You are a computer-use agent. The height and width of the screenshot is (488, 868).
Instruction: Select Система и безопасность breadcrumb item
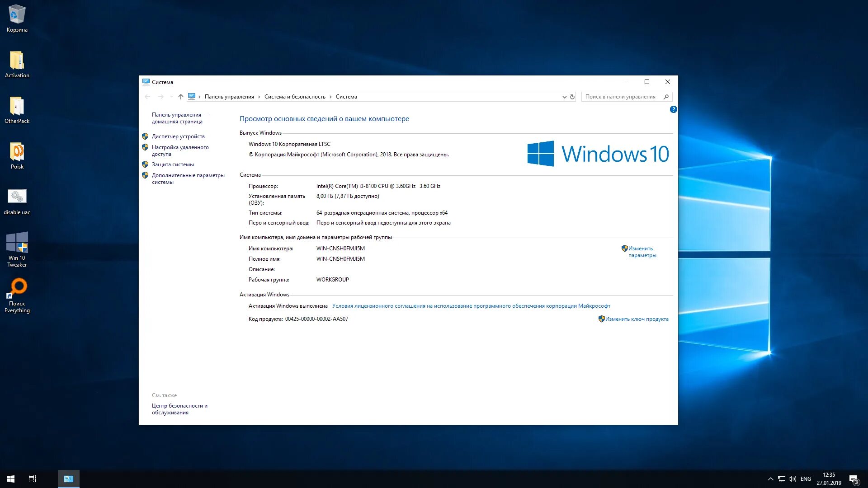tap(295, 97)
